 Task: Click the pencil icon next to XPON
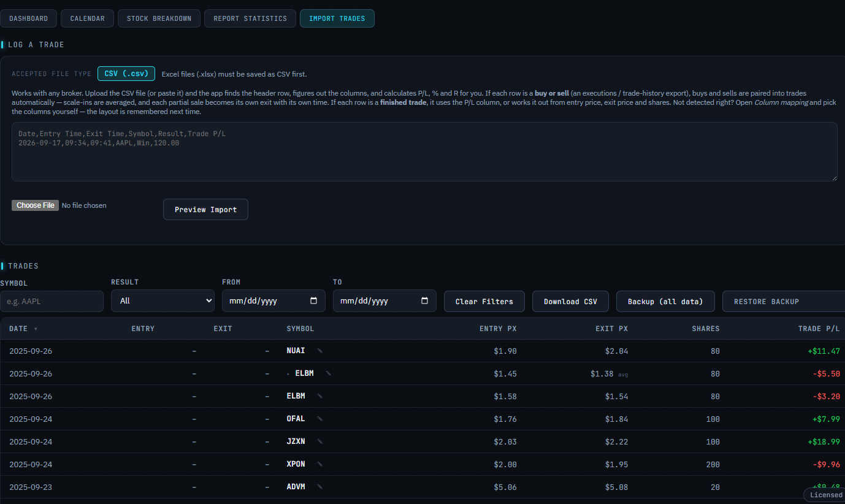[319, 464]
